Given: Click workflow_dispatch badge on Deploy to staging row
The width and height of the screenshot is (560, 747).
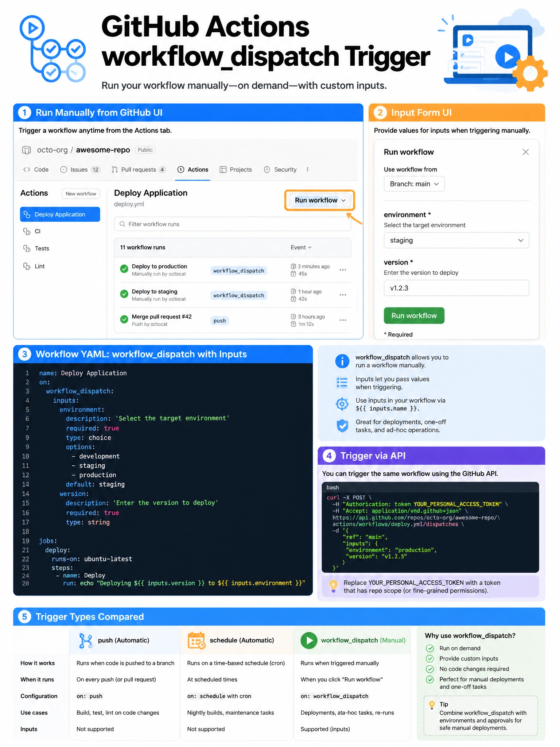Looking at the screenshot, I should coord(239,295).
